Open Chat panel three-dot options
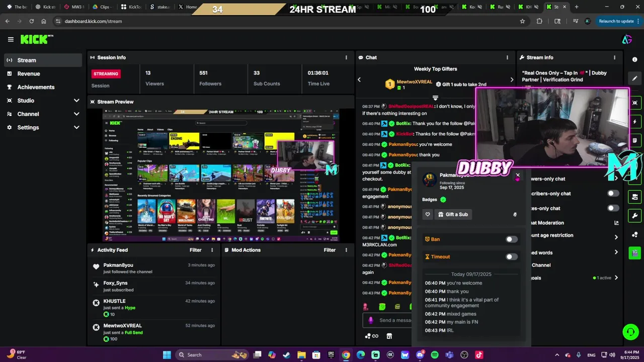 click(x=507, y=57)
